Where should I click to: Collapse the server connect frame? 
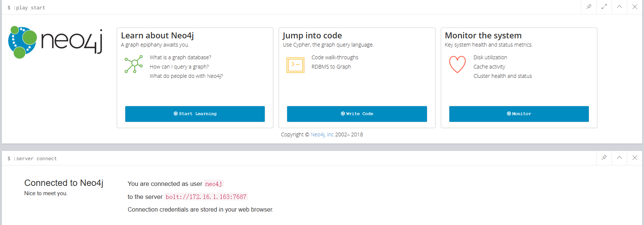[619, 158]
